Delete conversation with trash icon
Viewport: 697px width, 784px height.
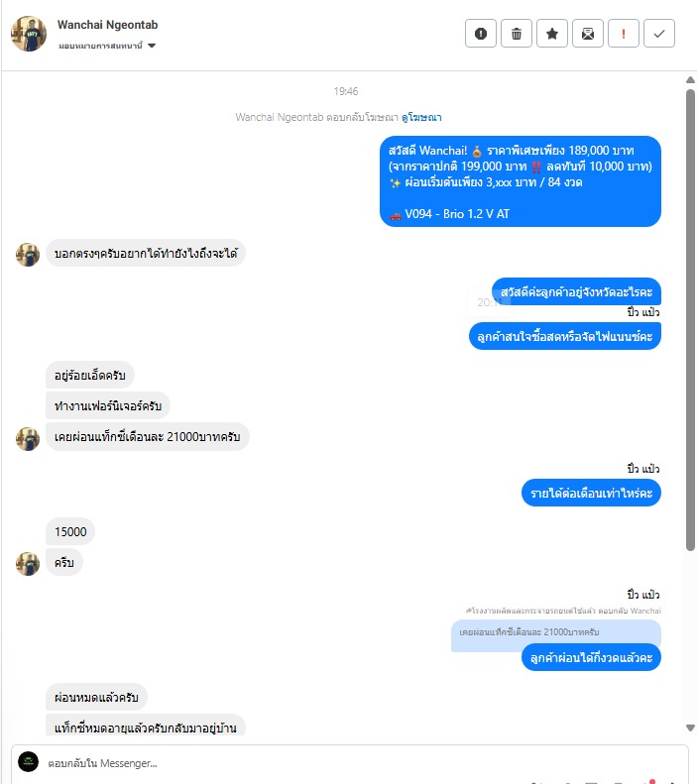(x=517, y=34)
